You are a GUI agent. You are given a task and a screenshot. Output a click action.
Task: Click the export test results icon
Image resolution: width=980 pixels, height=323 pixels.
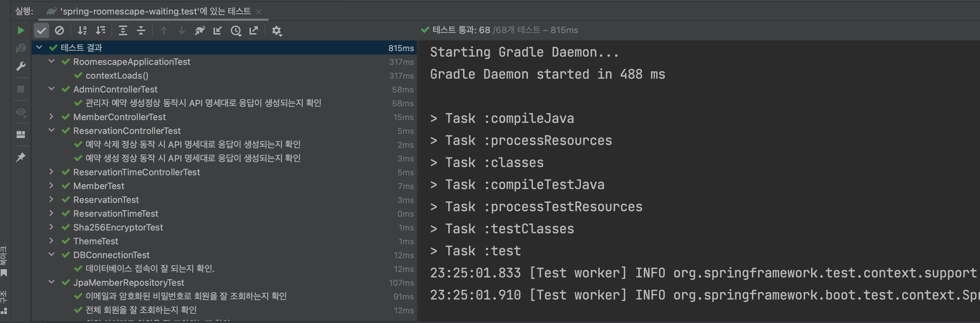(254, 31)
